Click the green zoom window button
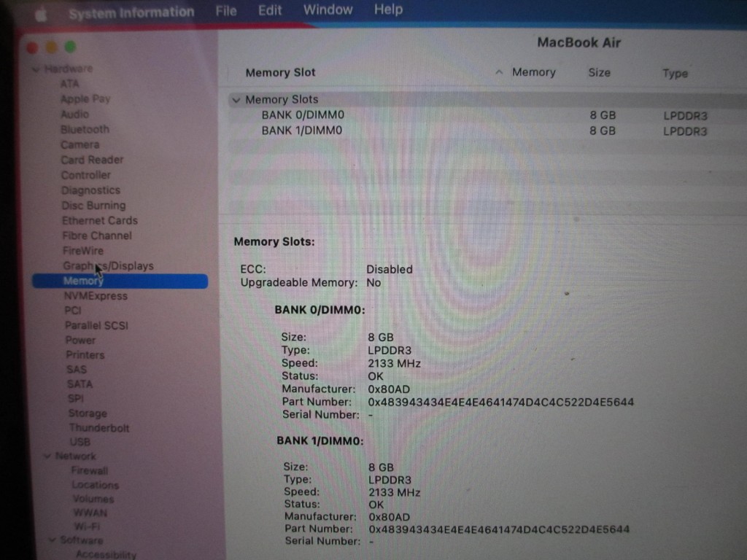747x560 pixels. pos(71,47)
